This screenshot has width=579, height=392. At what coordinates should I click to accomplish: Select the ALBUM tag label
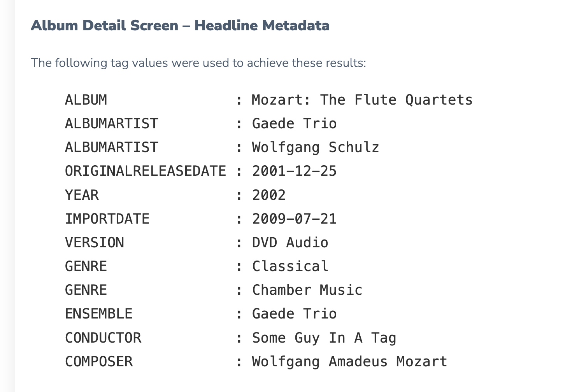pyautogui.click(x=86, y=100)
